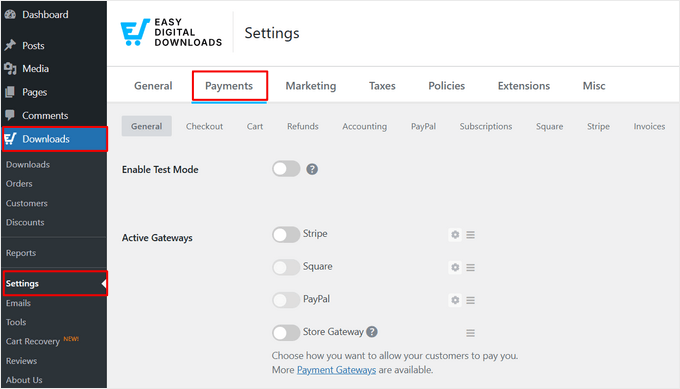Screen dimensions: 680x389
Task: Open the About Us submenu entry
Action: (24, 379)
